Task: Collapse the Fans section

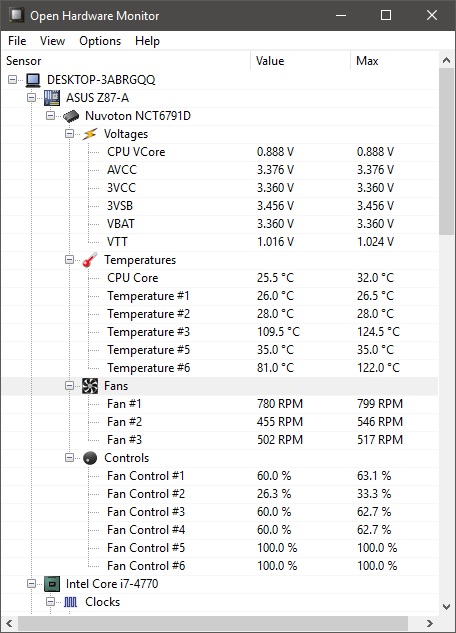Action: tap(69, 386)
